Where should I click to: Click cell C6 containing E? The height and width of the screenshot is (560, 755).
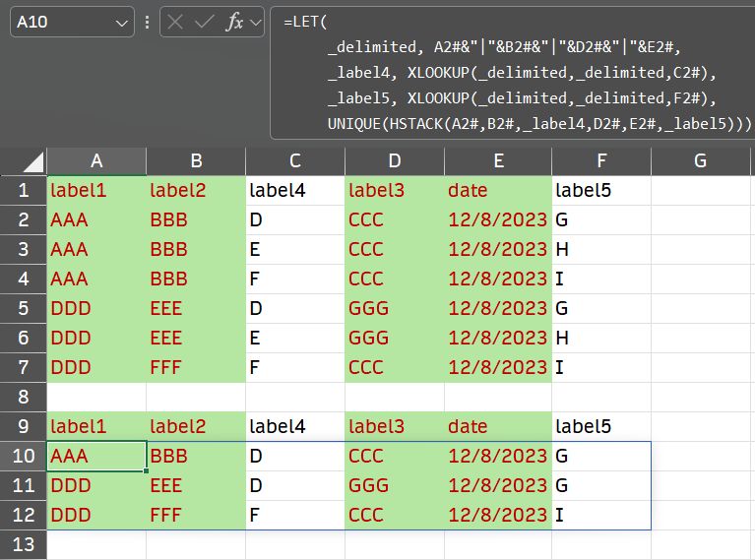pos(295,338)
